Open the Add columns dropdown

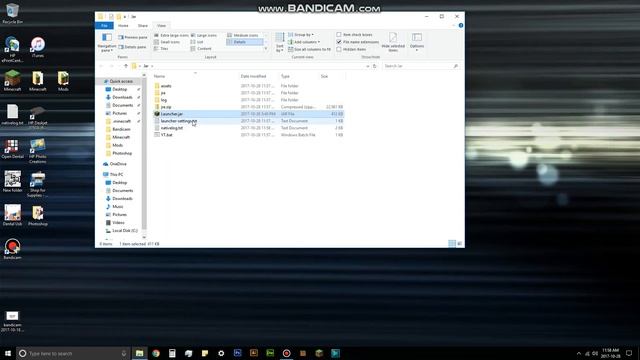304,42
